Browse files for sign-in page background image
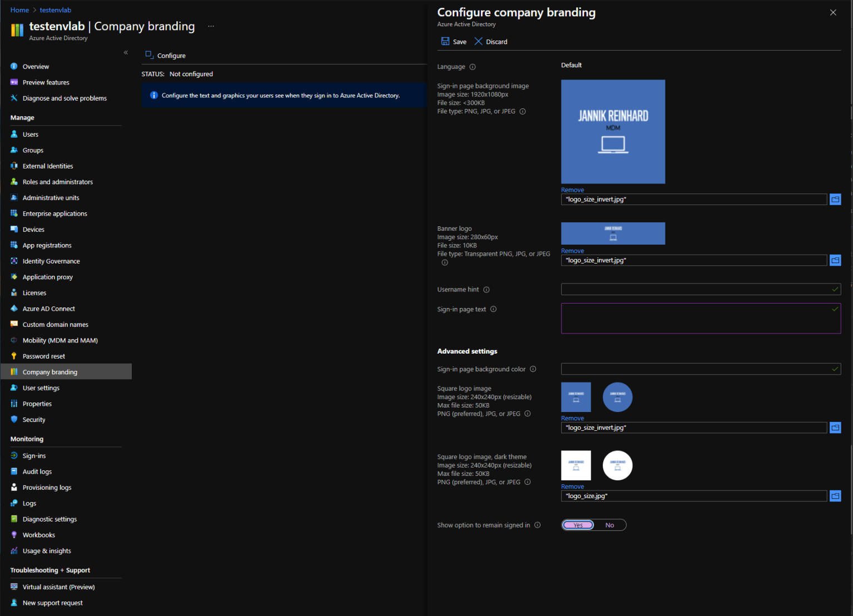Image resolution: width=853 pixels, height=616 pixels. pos(835,199)
